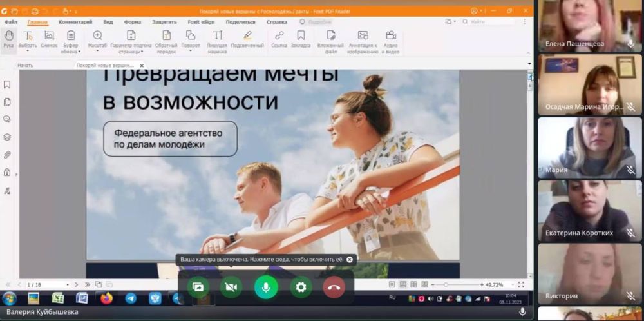The image size is (644, 321).
Task: Add a bookmark with Закладка icon
Action: pyautogui.click(x=301, y=39)
